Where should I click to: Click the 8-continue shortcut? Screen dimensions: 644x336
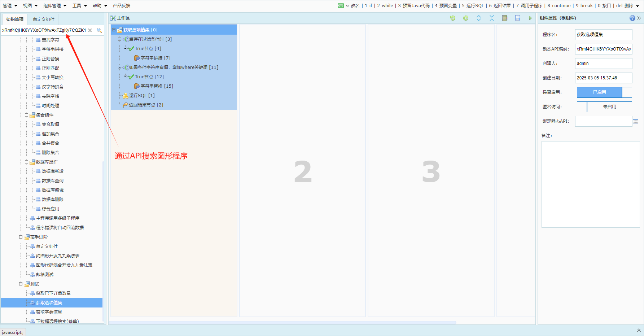pyautogui.click(x=559, y=5)
